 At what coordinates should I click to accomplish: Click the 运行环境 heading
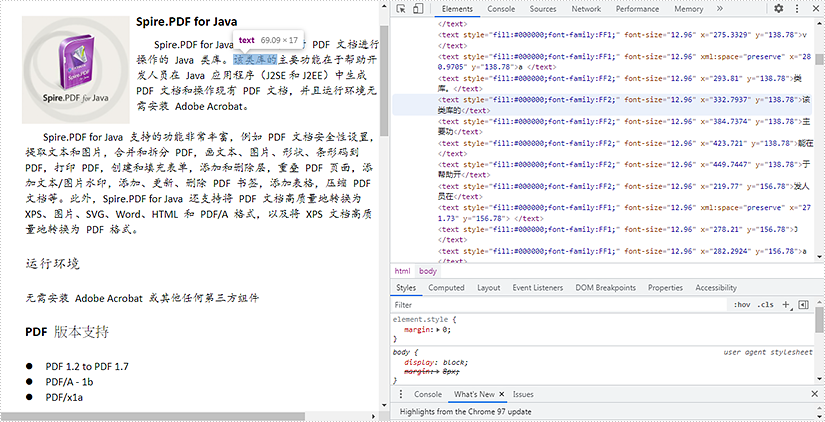pyautogui.click(x=53, y=264)
